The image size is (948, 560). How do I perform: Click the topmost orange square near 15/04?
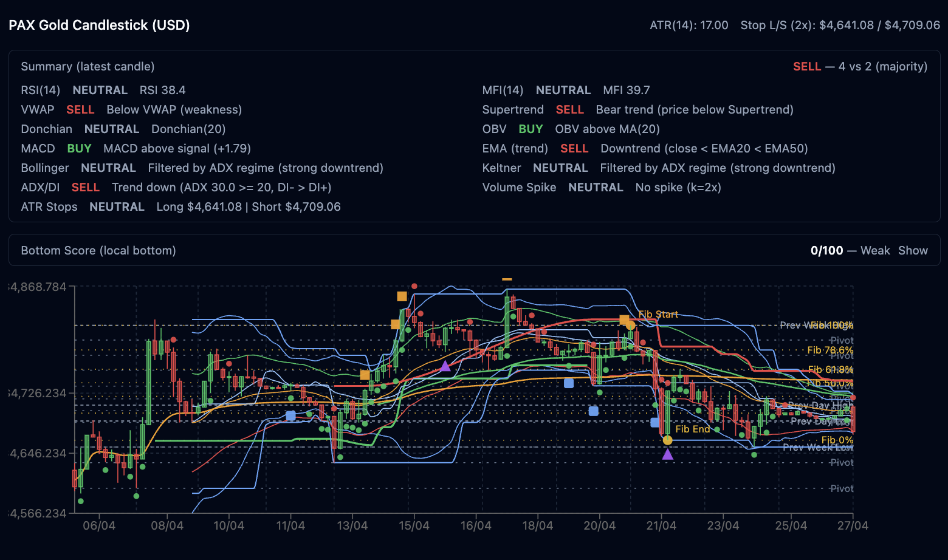[402, 296]
